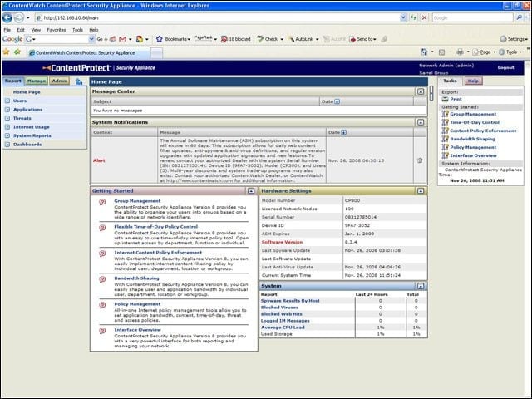The height and width of the screenshot is (399, 532).
Task: Click Group Management help icon in Getting Started
Action: click(x=102, y=202)
